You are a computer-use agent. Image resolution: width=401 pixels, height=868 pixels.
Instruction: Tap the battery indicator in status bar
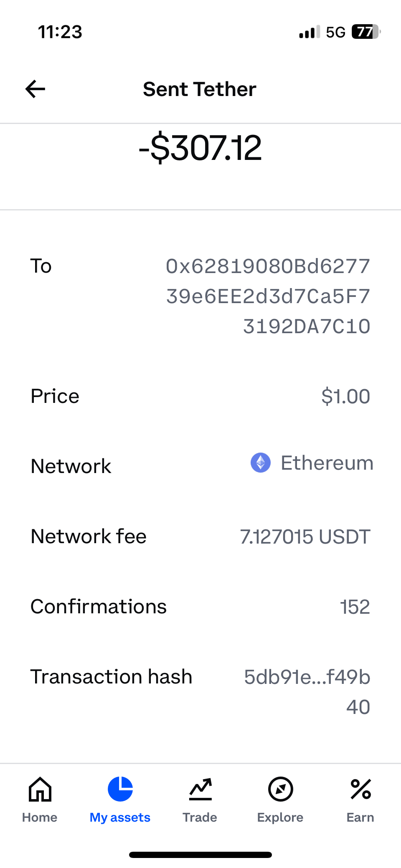click(365, 32)
